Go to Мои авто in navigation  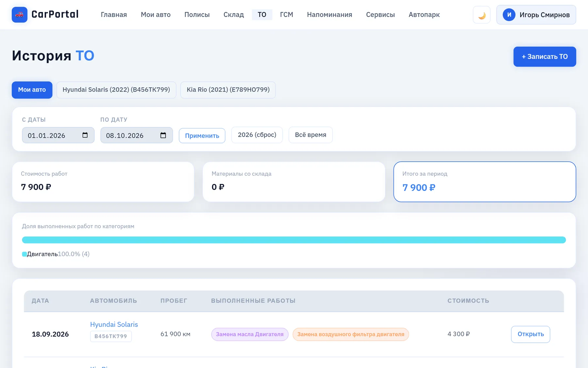pos(155,15)
